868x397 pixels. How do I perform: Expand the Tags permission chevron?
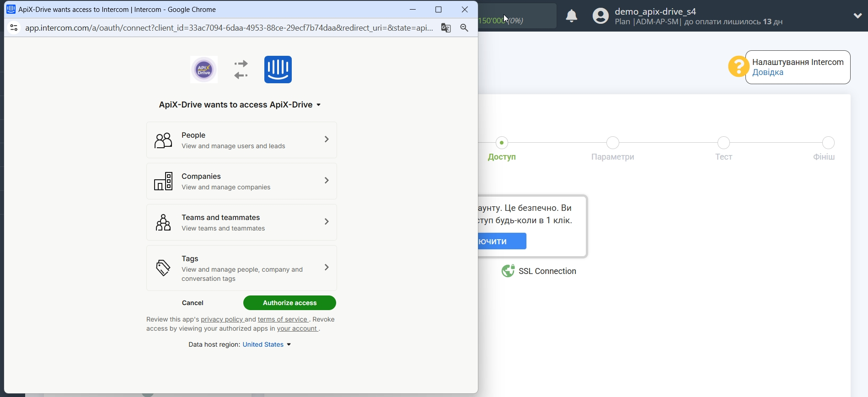point(327,267)
